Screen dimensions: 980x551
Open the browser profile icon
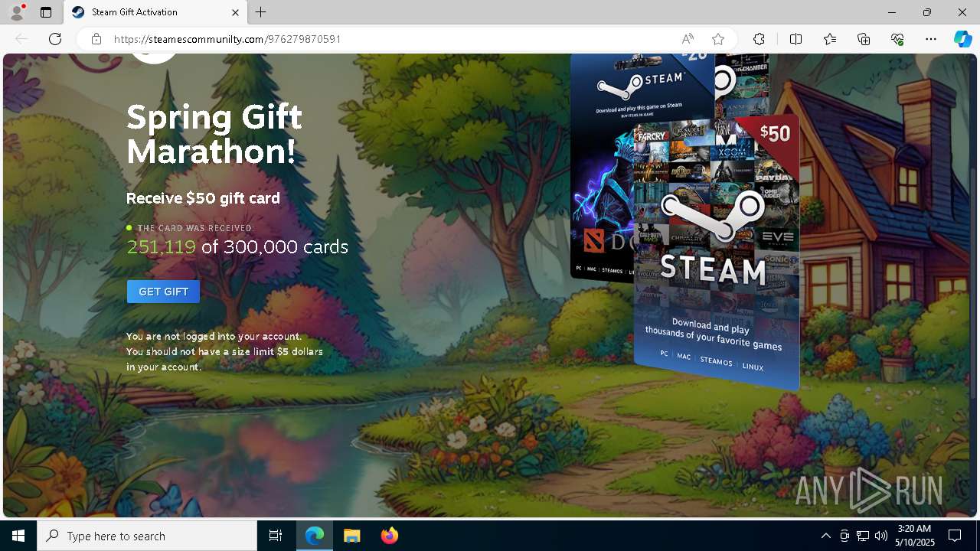pyautogui.click(x=16, y=12)
